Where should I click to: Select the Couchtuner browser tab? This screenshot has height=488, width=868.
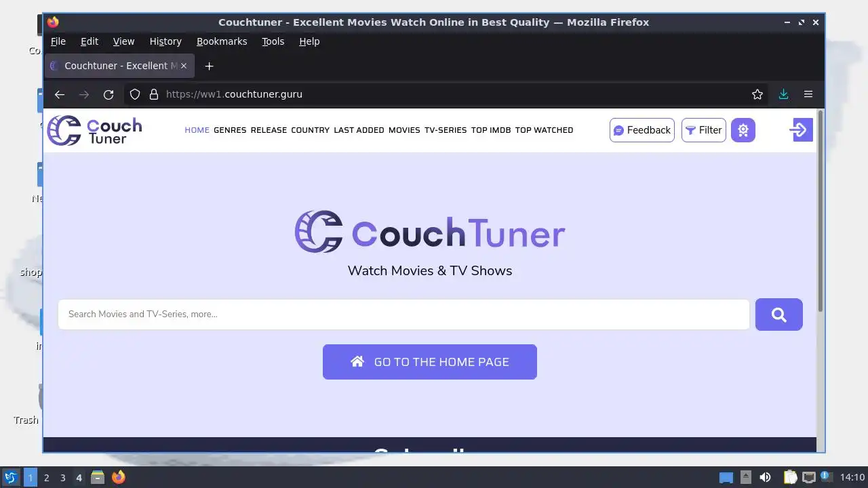(x=120, y=66)
